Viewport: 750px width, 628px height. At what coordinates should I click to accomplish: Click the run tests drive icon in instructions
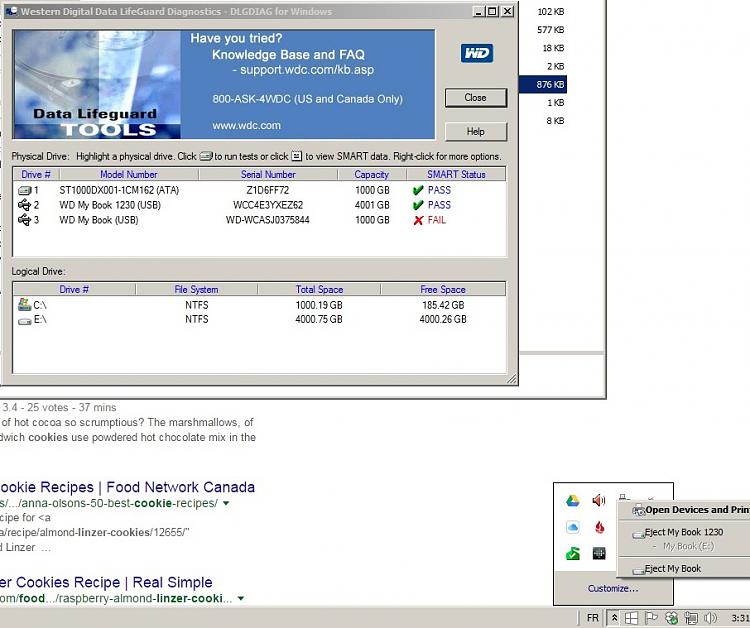(206, 156)
